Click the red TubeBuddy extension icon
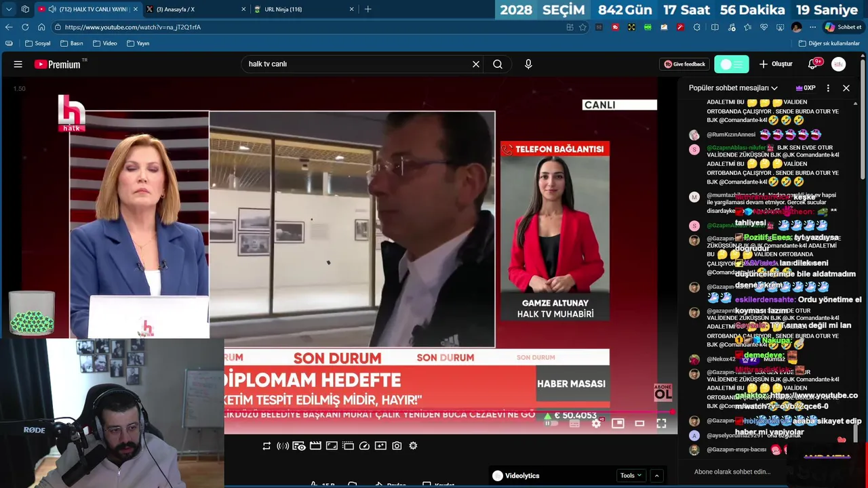 (x=615, y=27)
